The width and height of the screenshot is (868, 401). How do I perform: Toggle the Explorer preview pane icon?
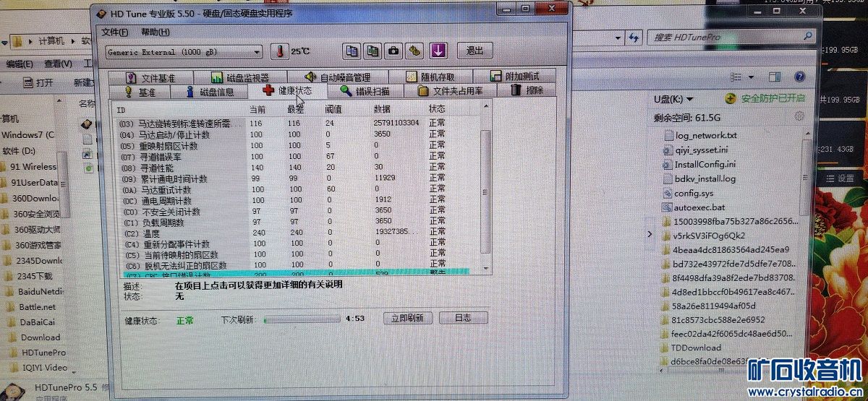pos(775,77)
